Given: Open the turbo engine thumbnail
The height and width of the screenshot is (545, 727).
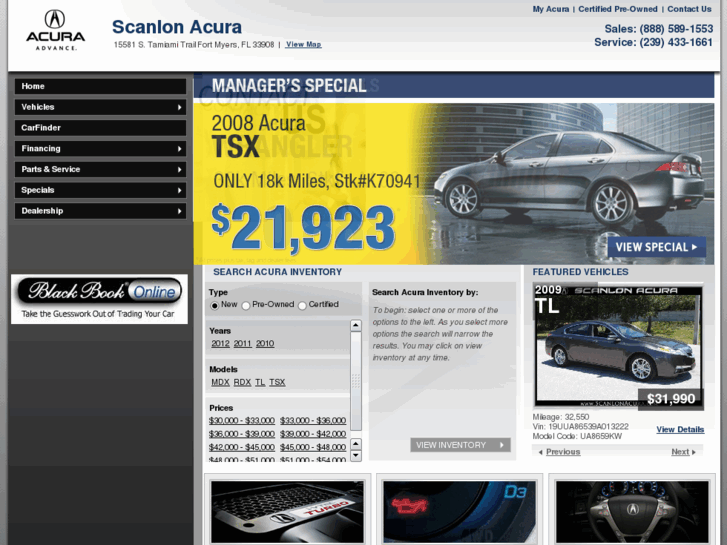Looking at the screenshot, I should click(287, 511).
